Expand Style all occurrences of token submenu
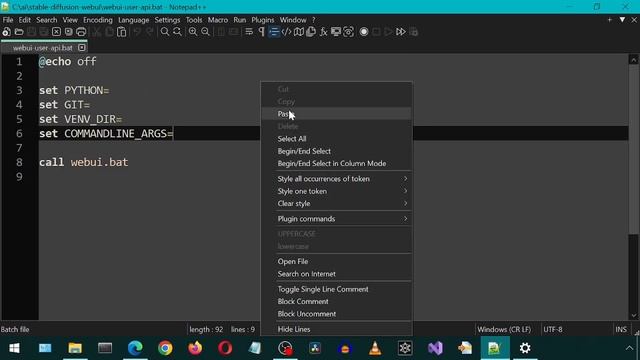This screenshot has width=640, height=360. pyautogui.click(x=336, y=179)
